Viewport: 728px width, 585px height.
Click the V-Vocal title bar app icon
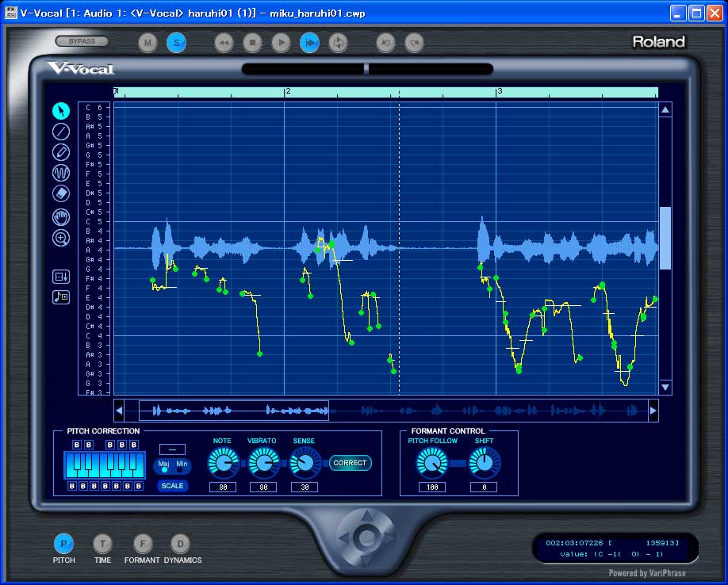[x=10, y=13]
